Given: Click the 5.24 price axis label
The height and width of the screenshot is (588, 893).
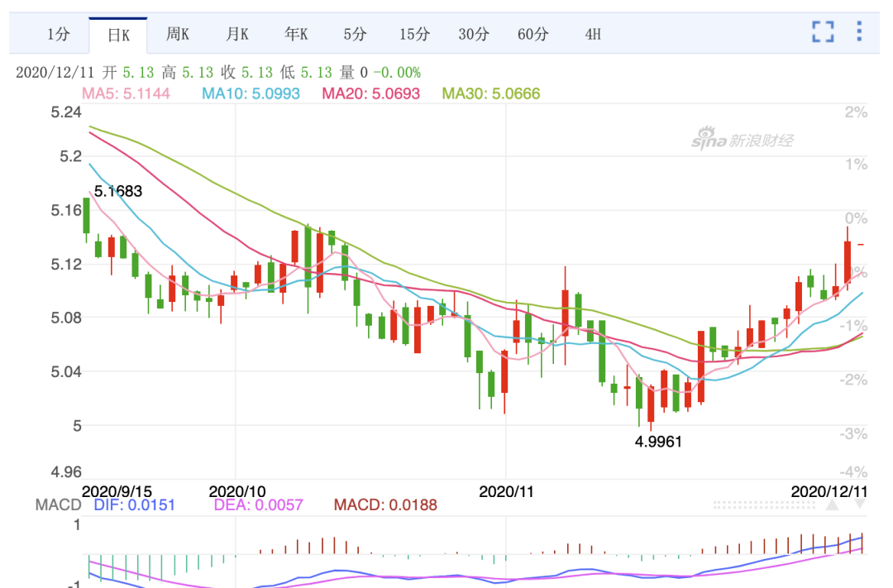Looking at the screenshot, I should coord(66,112).
